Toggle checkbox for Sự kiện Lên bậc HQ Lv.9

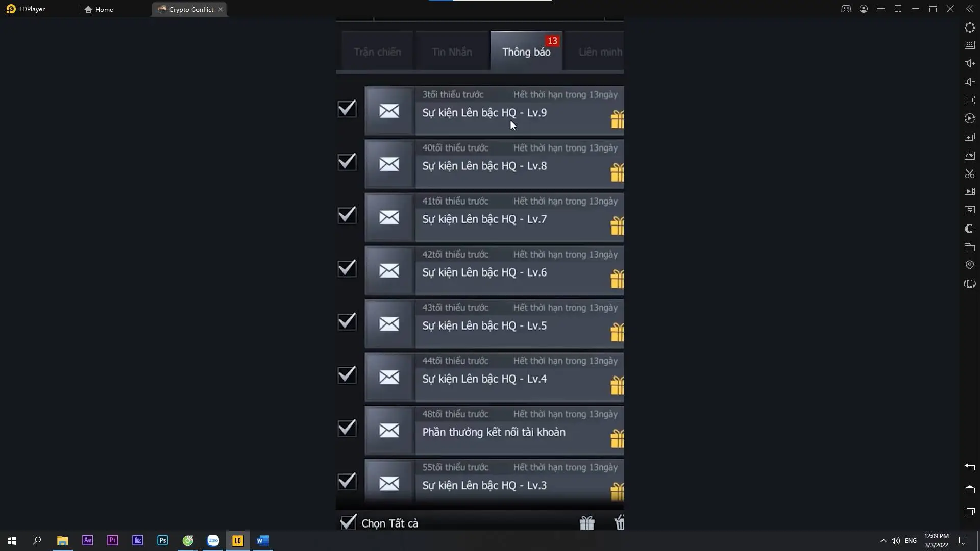347,108
